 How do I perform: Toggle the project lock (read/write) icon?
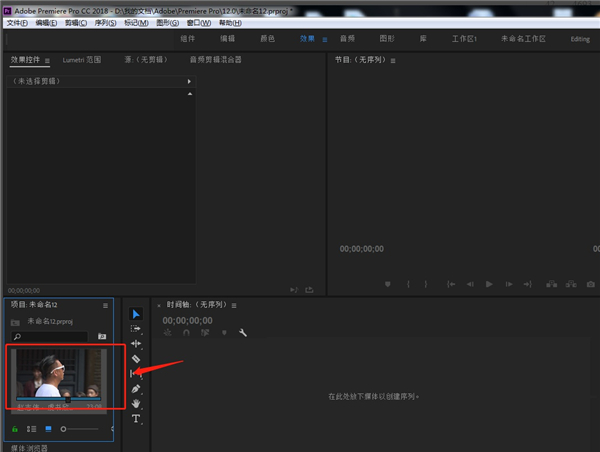[x=15, y=428]
